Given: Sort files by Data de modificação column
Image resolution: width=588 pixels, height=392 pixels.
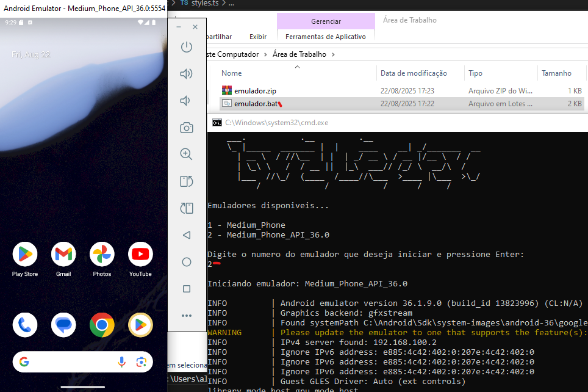Looking at the screenshot, I should coord(414,73).
